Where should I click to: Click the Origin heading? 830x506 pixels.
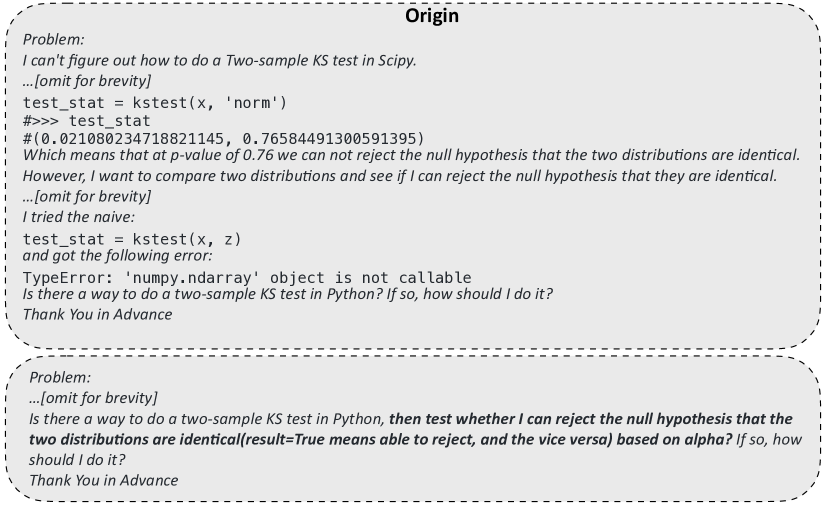pos(431,15)
